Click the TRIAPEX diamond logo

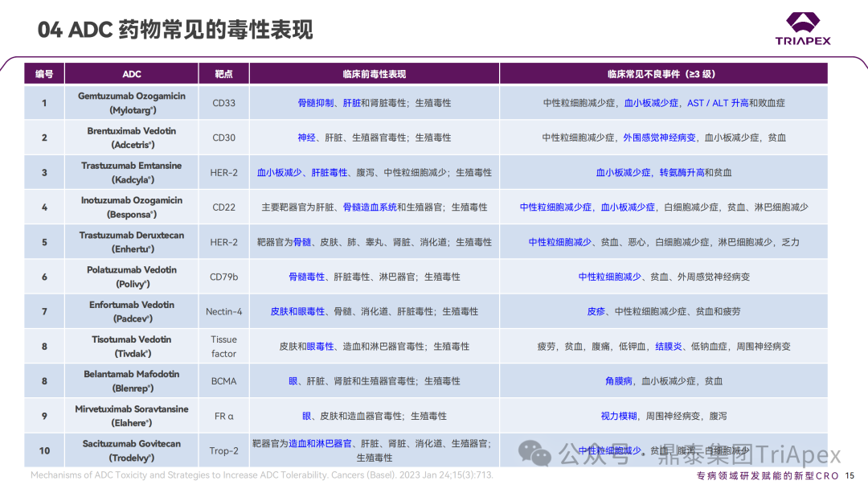802,23
